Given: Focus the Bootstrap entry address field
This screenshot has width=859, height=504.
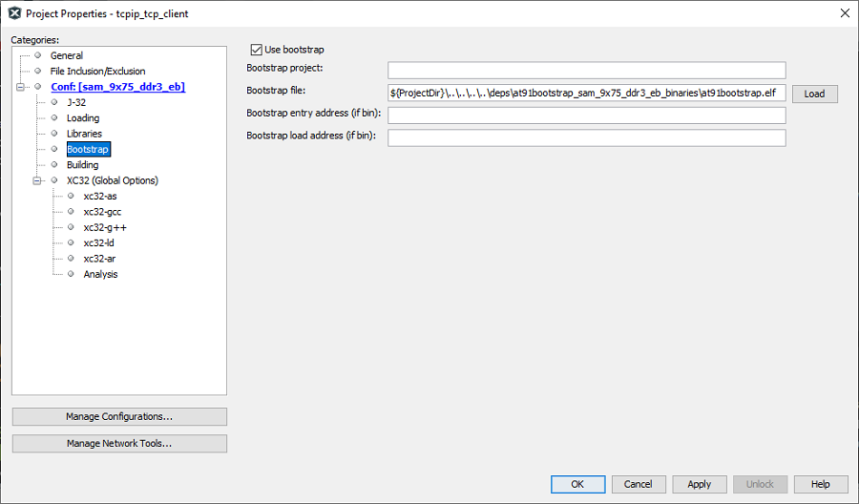Looking at the screenshot, I should pos(587,115).
